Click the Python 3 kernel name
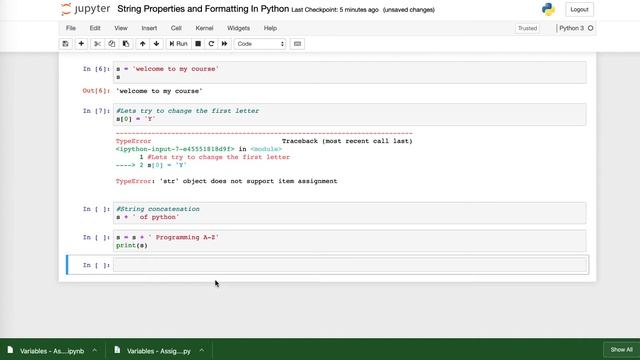The image size is (640, 360). pyautogui.click(x=571, y=28)
